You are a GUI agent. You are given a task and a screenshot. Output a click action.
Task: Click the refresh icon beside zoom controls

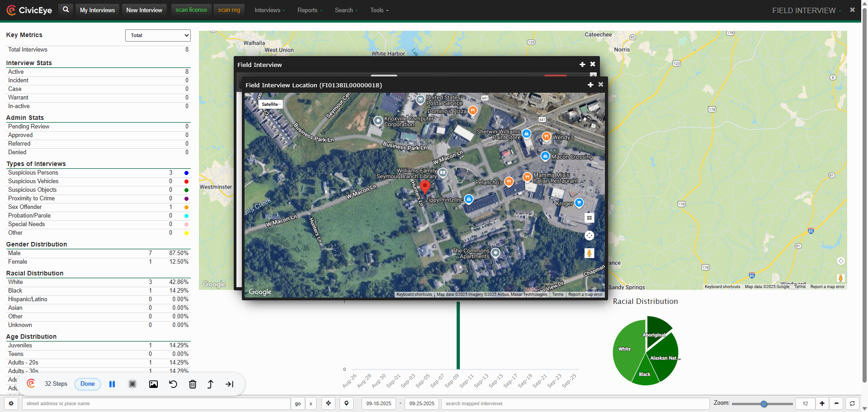click(852, 403)
